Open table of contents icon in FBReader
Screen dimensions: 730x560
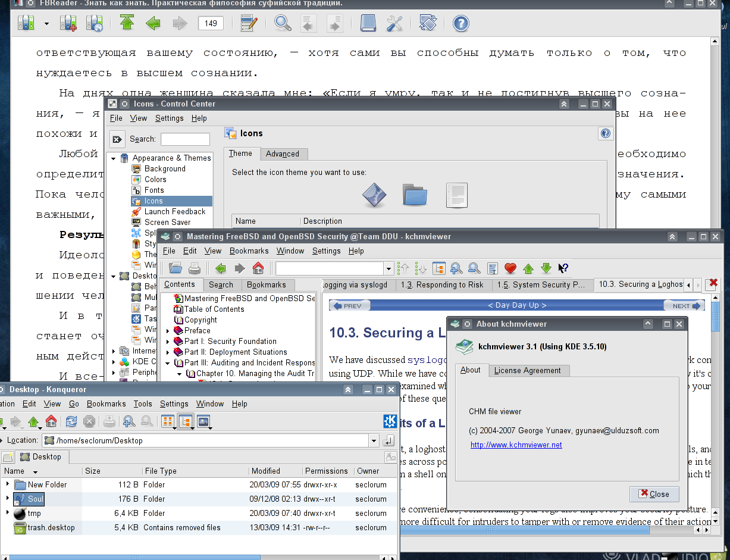(x=249, y=24)
